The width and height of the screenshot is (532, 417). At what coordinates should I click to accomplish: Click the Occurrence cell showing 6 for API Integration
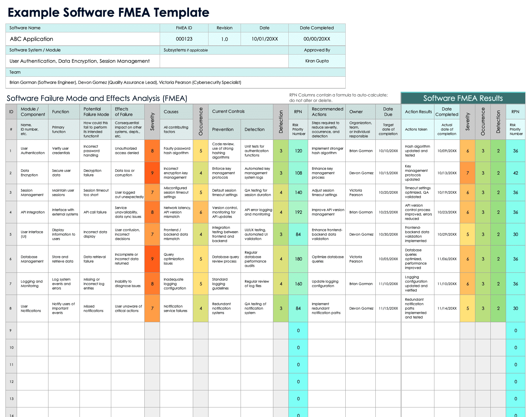200,212
